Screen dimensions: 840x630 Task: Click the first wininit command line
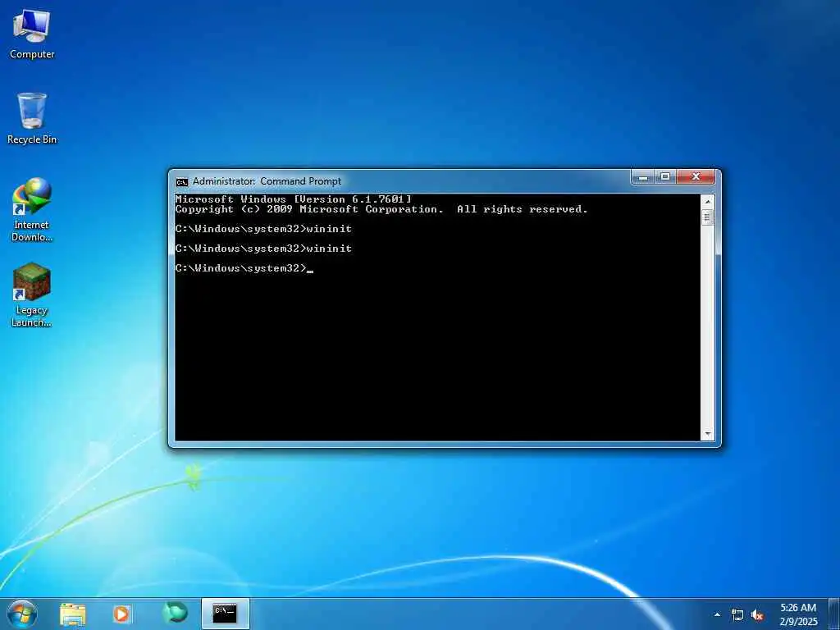click(263, 229)
